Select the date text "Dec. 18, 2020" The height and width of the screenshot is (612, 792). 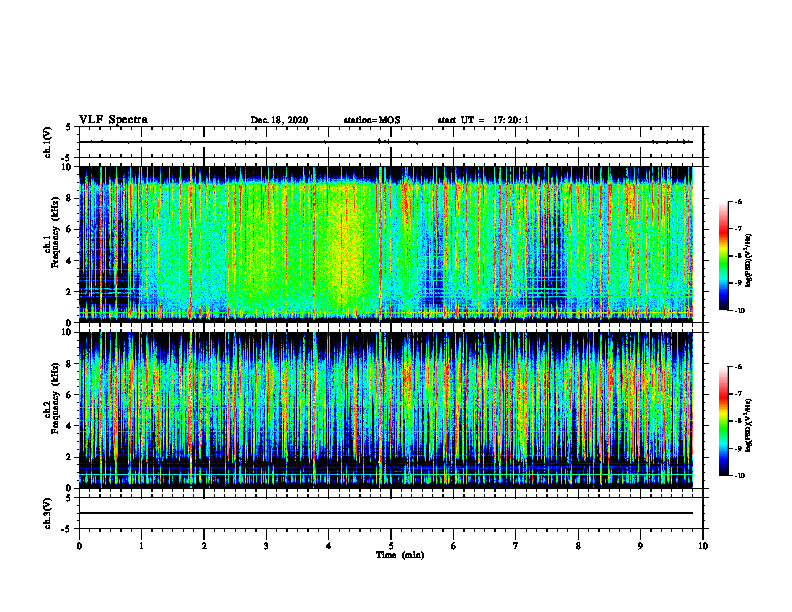(x=279, y=120)
